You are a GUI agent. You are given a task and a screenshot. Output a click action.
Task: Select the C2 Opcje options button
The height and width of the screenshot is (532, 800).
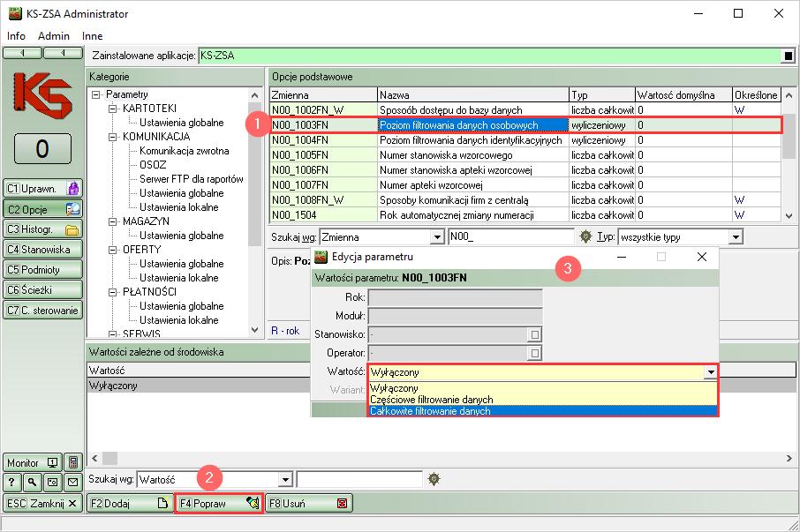pyautogui.click(x=42, y=209)
